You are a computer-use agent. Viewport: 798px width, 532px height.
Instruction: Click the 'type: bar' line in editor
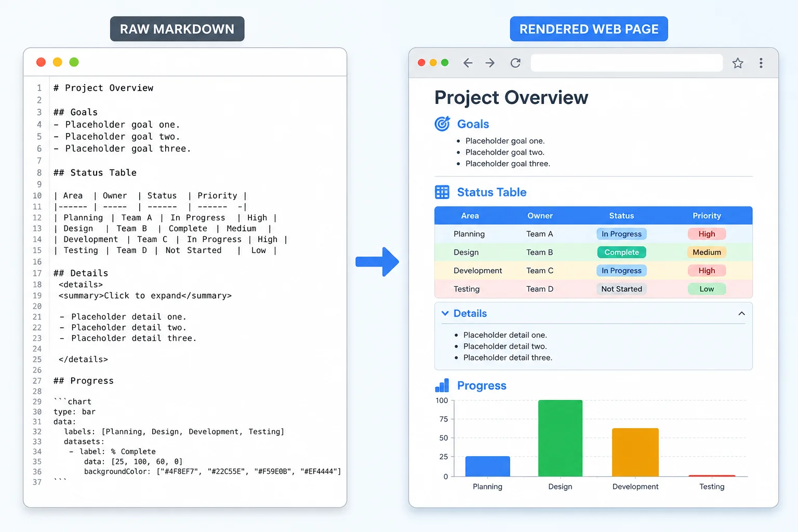coord(74,411)
